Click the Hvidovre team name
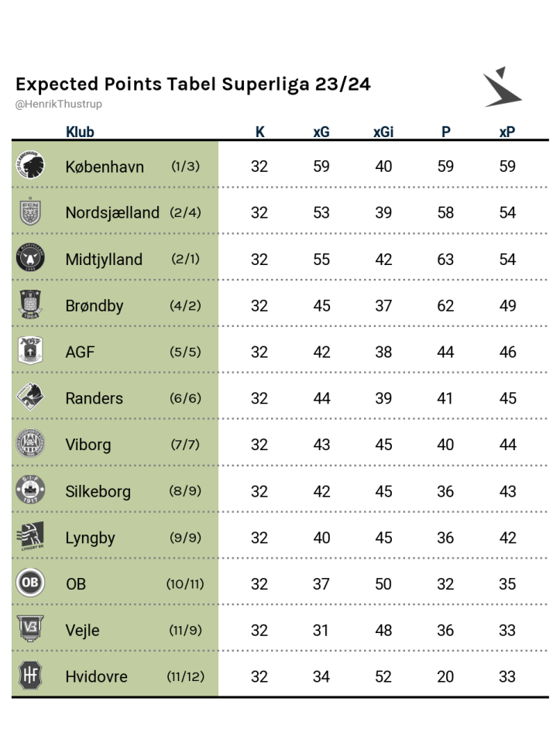This screenshot has height=736, width=560. pos(96,676)
